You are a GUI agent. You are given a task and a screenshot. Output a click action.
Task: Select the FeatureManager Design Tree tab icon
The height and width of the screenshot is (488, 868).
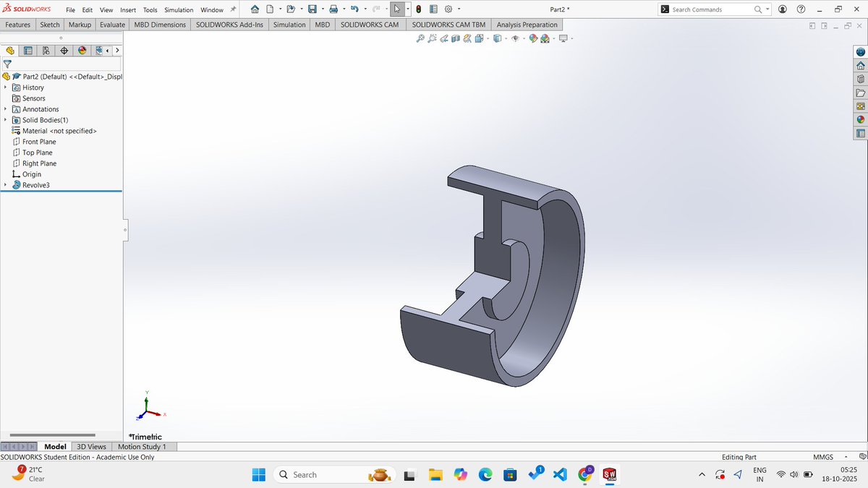point(10,51)
